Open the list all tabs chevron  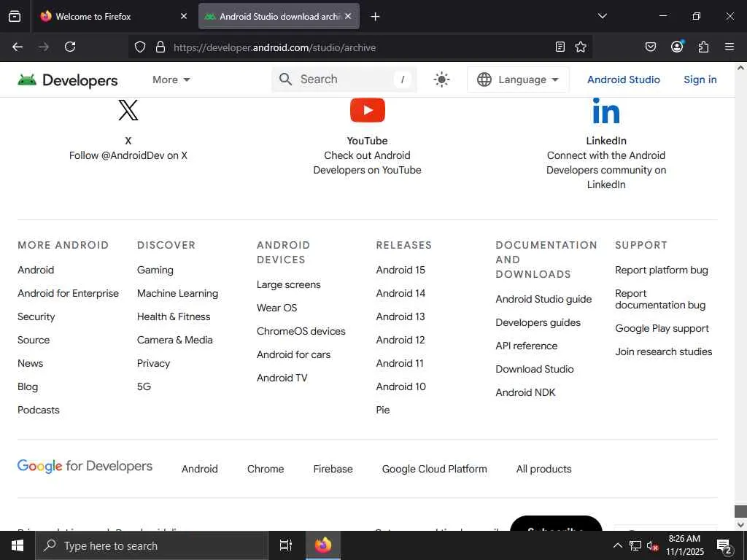(602, 16)
